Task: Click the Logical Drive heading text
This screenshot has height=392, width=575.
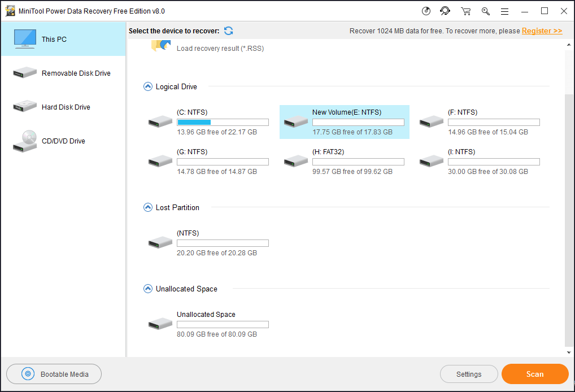Action: tap(176, 86)
